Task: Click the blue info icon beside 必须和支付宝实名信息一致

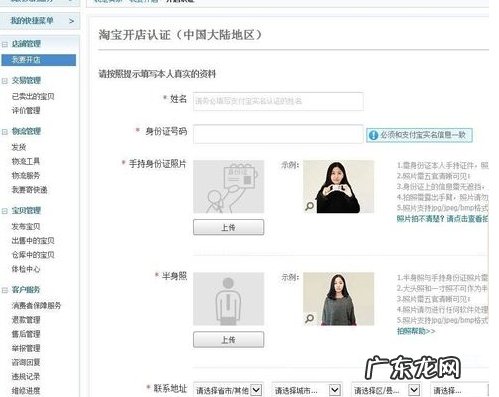Action: click(373, 135)
